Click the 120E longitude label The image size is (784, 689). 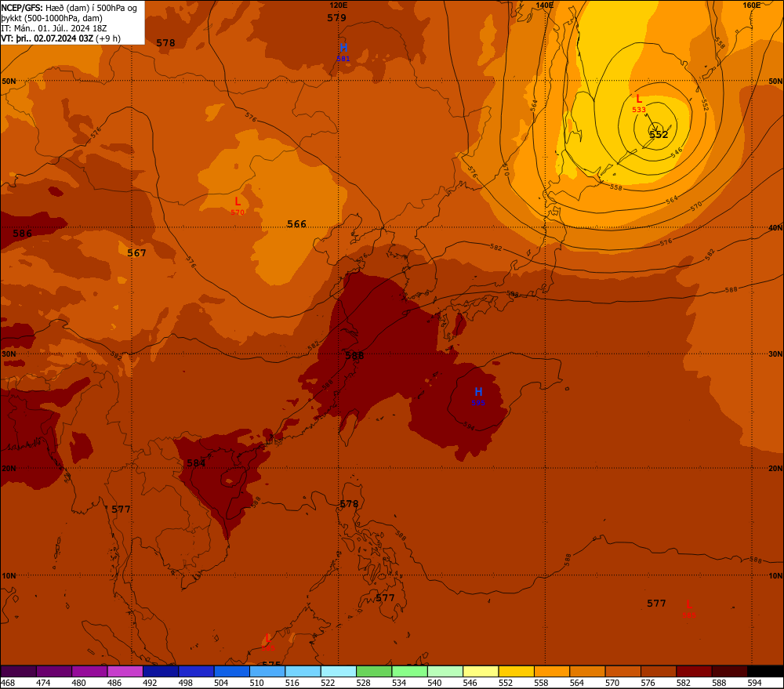point(339,5)
